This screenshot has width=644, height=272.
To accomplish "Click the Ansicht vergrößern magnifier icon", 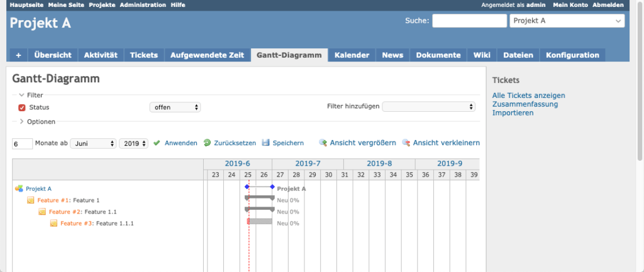I will coord(323,143).
